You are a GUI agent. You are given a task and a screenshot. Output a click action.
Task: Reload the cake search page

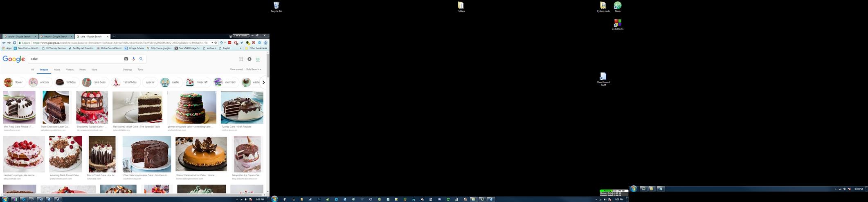pyautogui.click(x=14, y=43)
